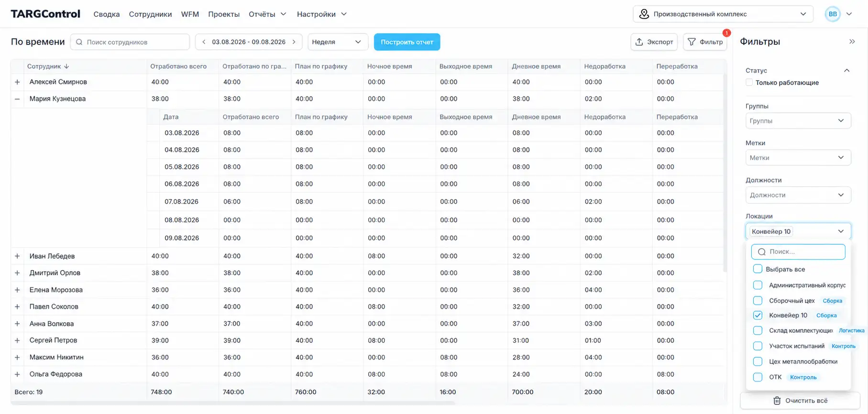Open the Сотрудники page
Viewport: 868px width, 414px height.
click(x=150, y=14)
